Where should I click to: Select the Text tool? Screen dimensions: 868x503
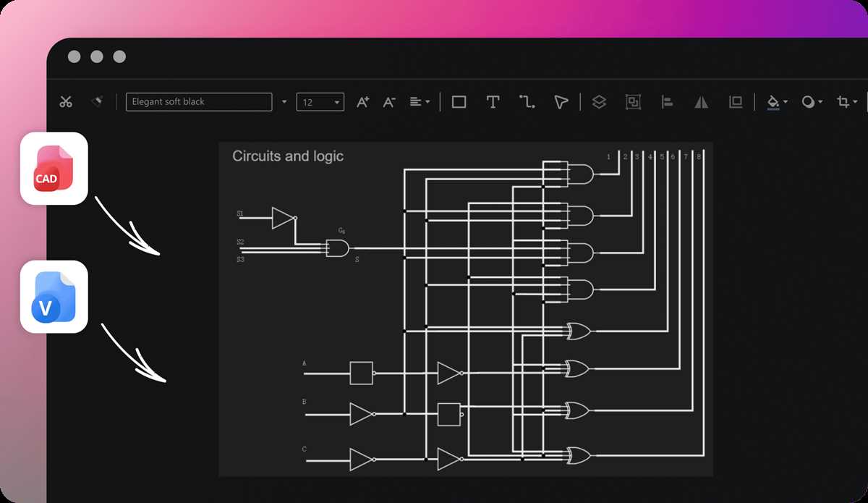pyautogui.click(x=493, y=102)
